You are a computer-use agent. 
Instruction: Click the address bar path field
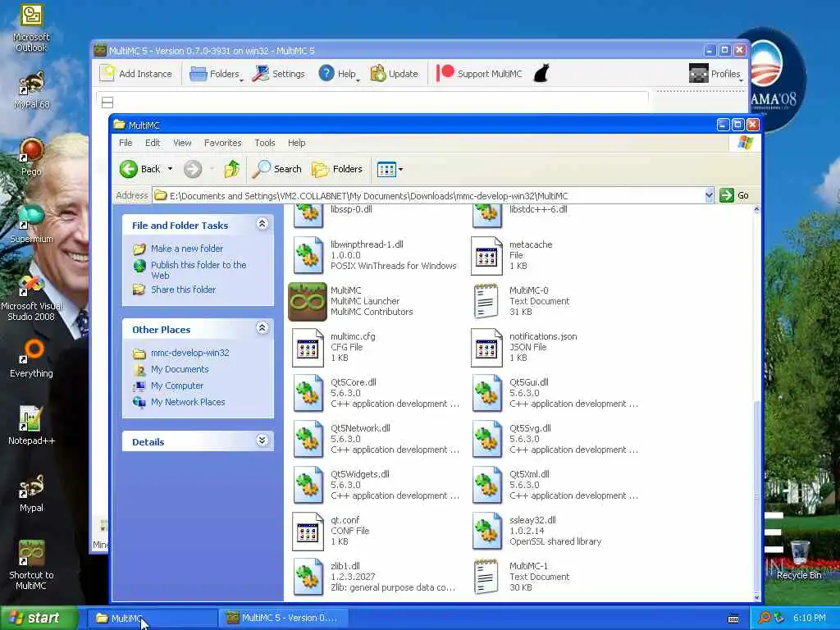pyautogui.click(x=428, y=195)
